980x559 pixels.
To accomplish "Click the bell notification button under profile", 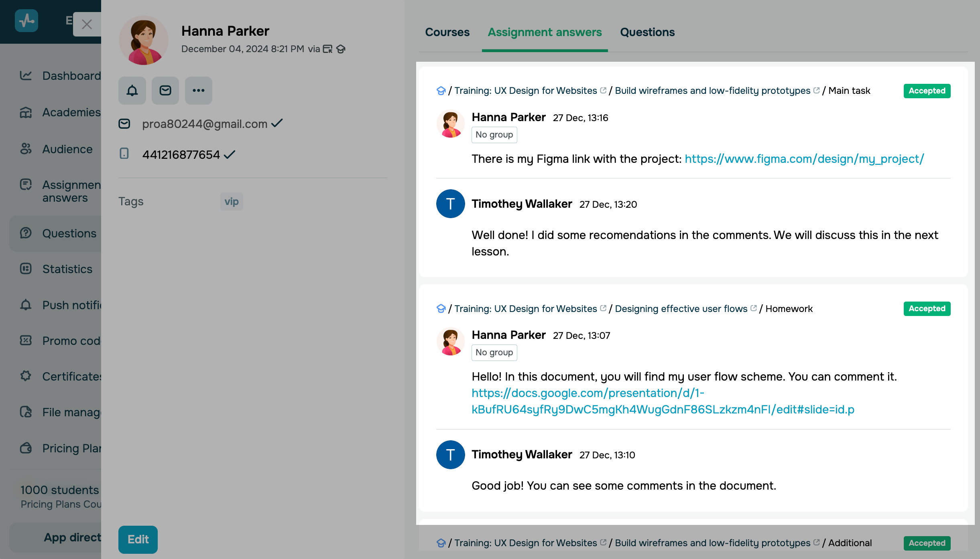I will [x=132, y=91].
